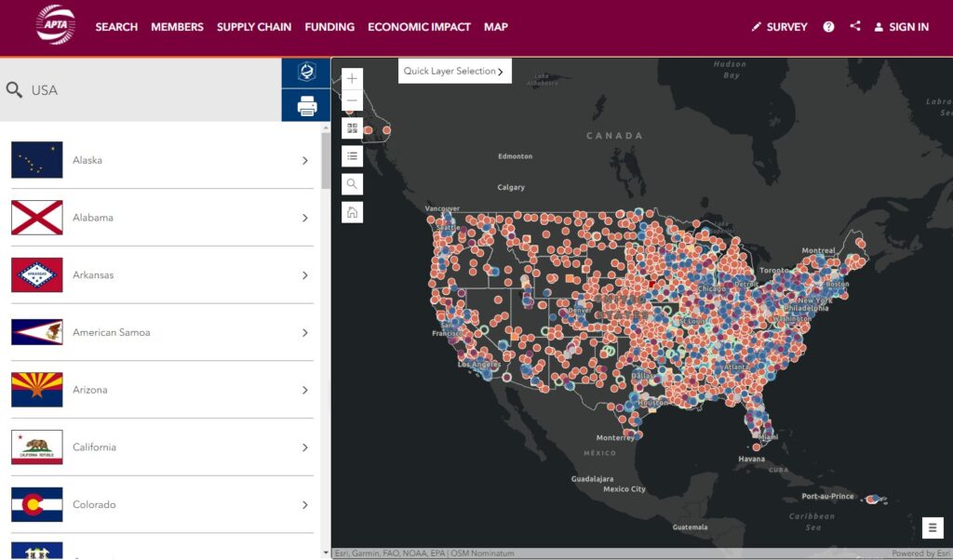Expand the Colorado state entry
This screenshot has width=953, height=560.
pos(162,505)
